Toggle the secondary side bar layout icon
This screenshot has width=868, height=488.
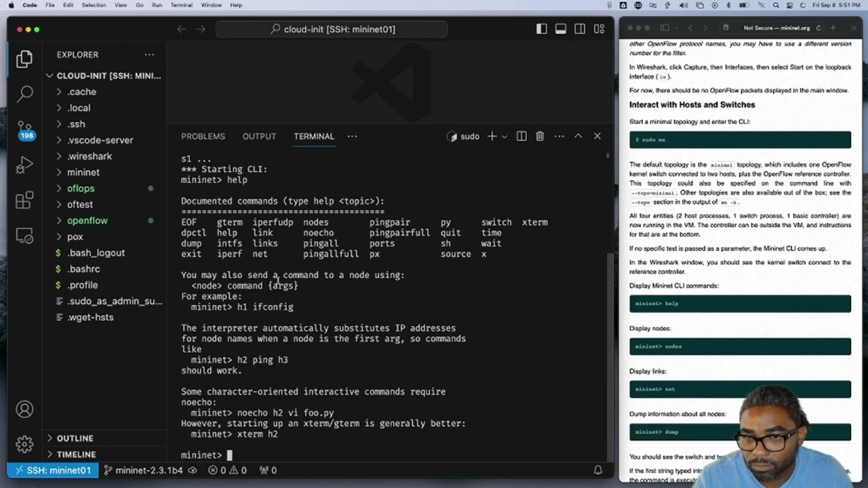tap(580, 29)
